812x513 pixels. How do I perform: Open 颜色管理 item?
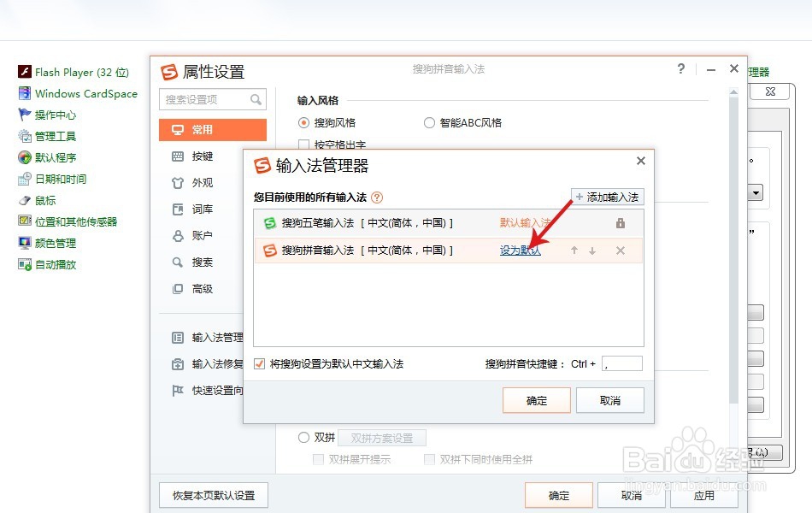[47, 243]
